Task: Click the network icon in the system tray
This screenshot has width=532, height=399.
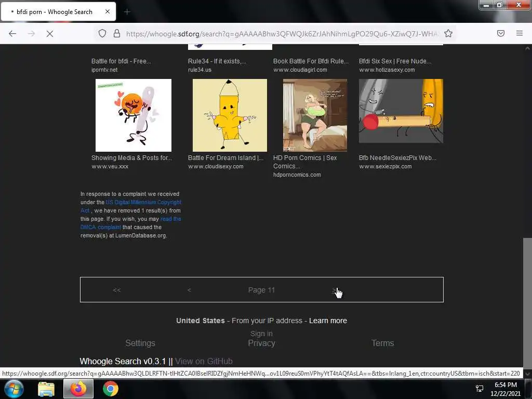Action: click(x=480, y=389)
